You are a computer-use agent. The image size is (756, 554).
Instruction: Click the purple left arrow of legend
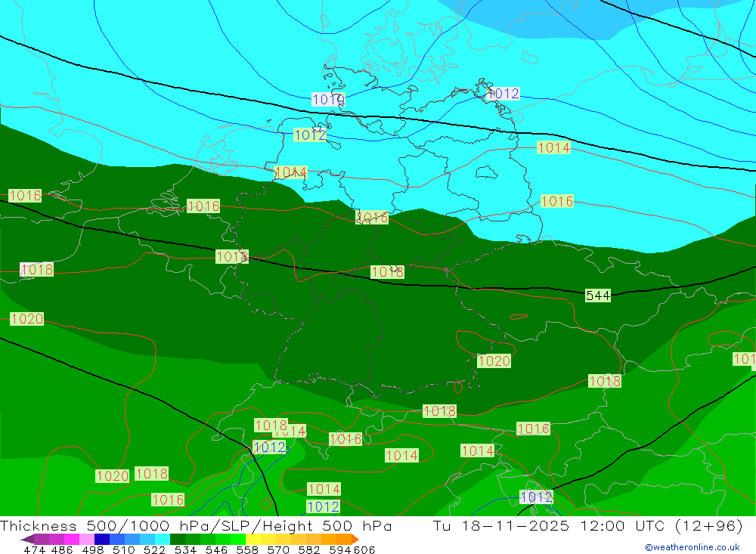(x=27, y=539)
